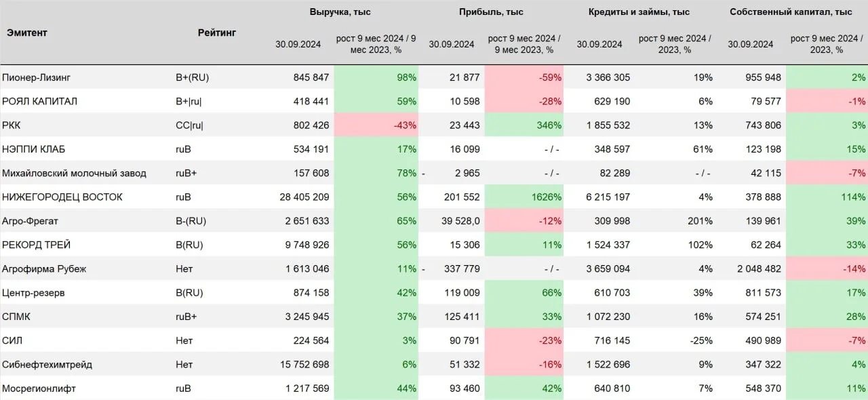Click the 98% revenue growth cell

click(x=376, y=77)
